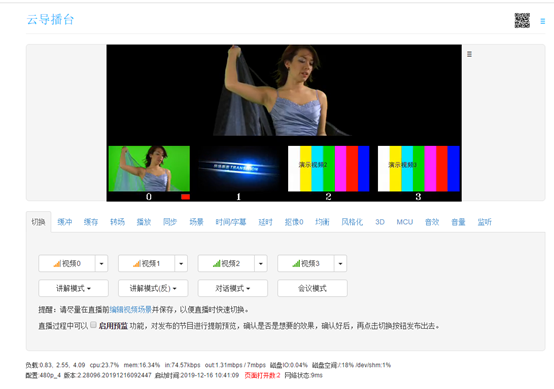Open the 时间/字幕 tab
The height and width of the screenshot is (389, 554).
[231, 222]
